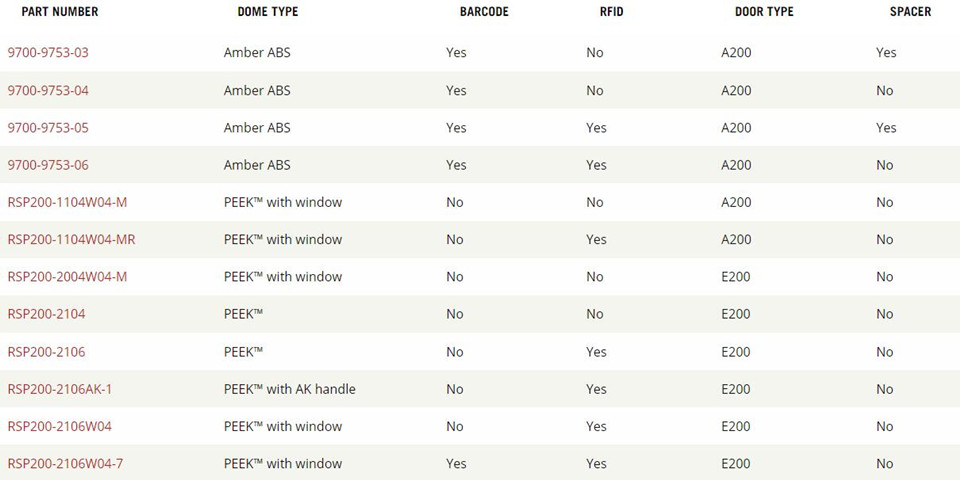Open the RSP200-1104W04-M part link

67,203
